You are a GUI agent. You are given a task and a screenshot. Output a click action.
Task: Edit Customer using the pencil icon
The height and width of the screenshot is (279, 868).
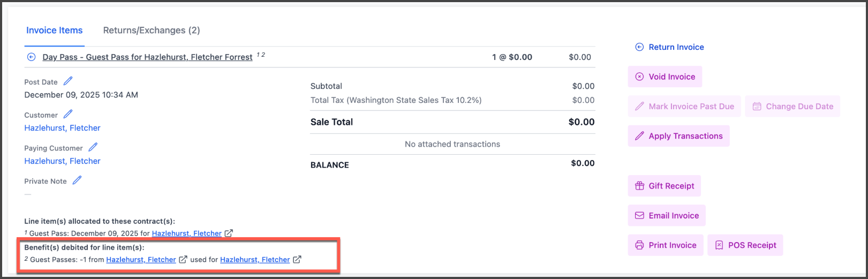click(x=68, y=115)
